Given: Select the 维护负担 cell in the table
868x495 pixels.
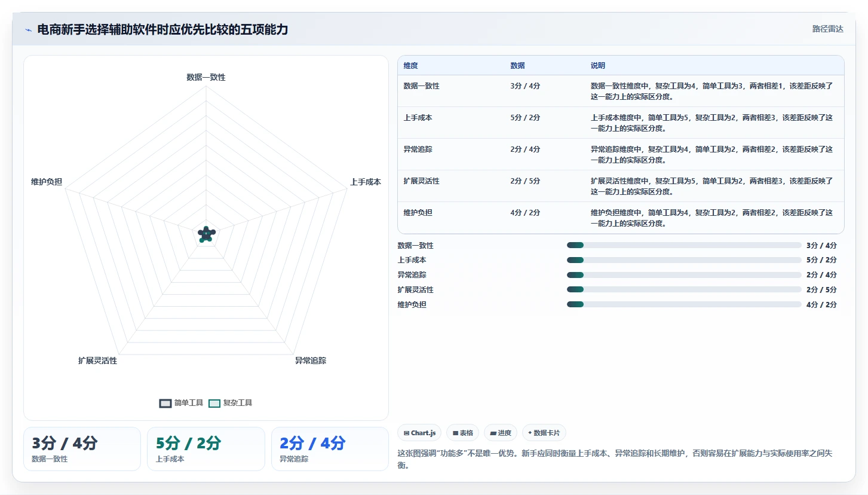Looking at the screenshot, I should [x=418, y=213].
